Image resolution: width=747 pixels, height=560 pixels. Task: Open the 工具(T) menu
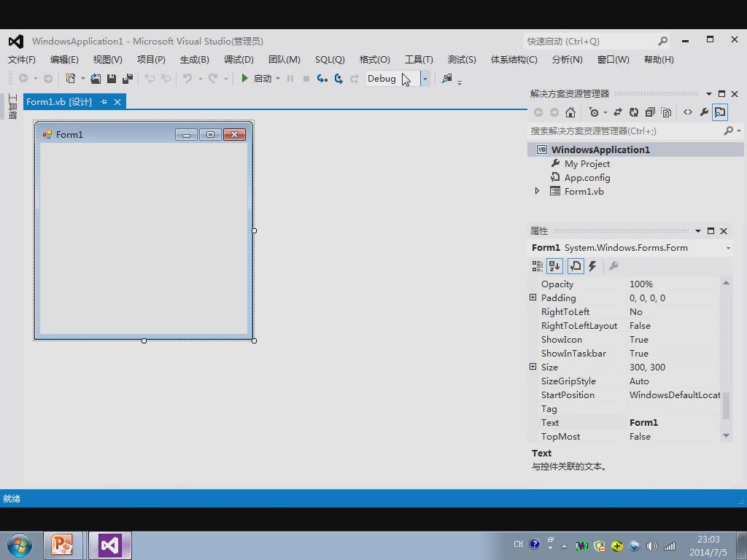point(419,60)
